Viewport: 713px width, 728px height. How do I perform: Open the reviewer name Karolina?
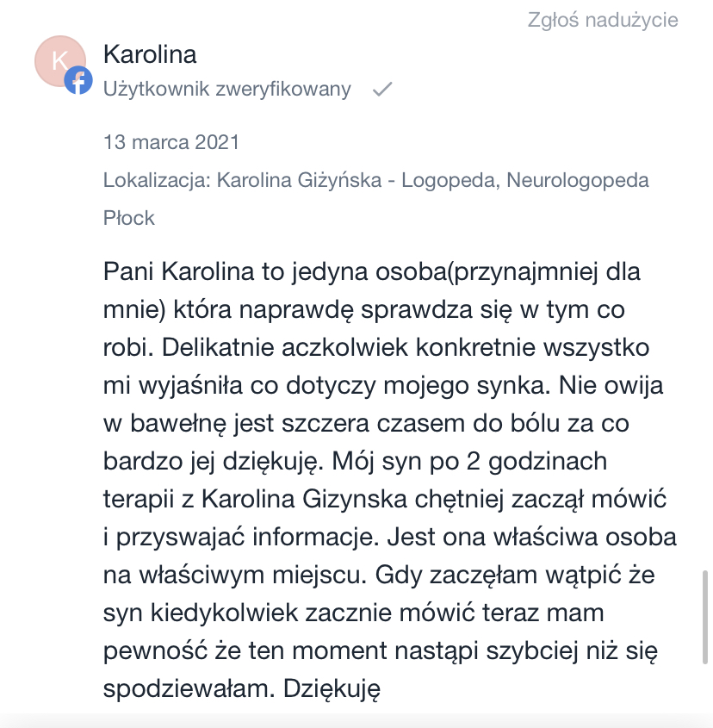150,54
